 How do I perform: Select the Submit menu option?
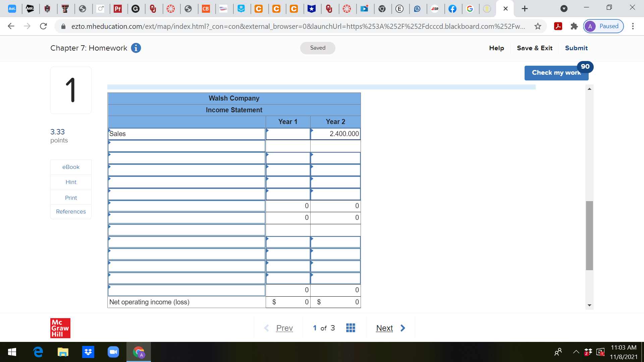576,48
